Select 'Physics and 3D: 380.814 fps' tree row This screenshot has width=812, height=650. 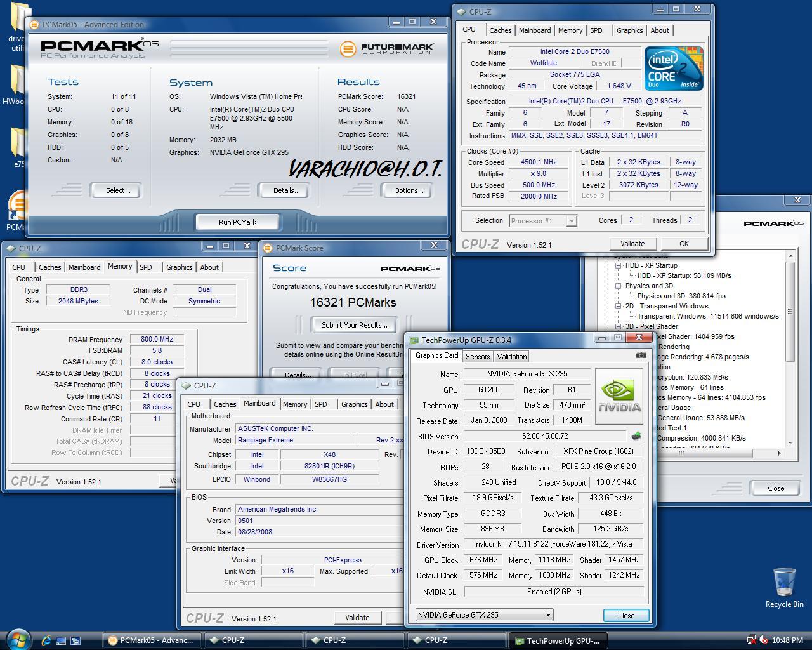[681, 296]
